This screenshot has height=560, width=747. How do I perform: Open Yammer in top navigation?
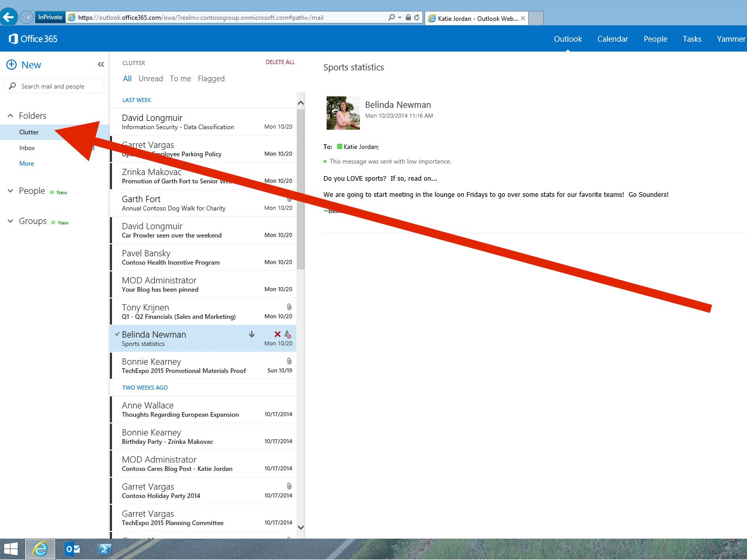click(731, 39)
